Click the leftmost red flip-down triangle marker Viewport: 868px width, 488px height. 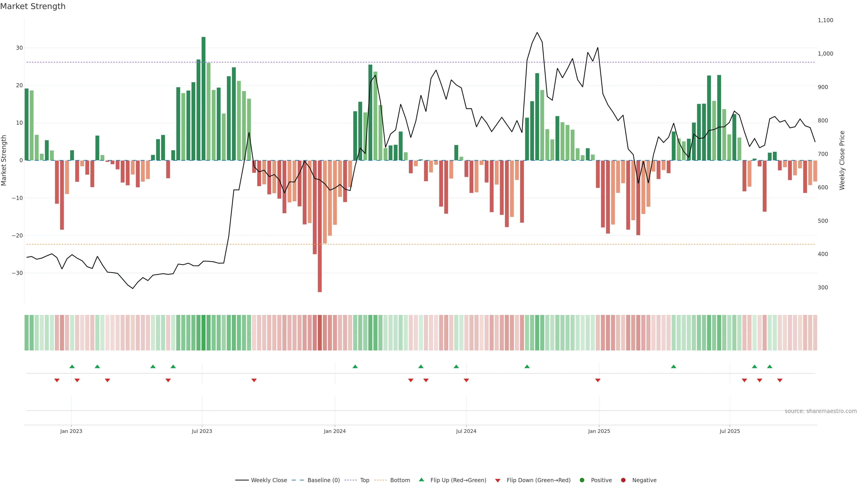[57, 380]
